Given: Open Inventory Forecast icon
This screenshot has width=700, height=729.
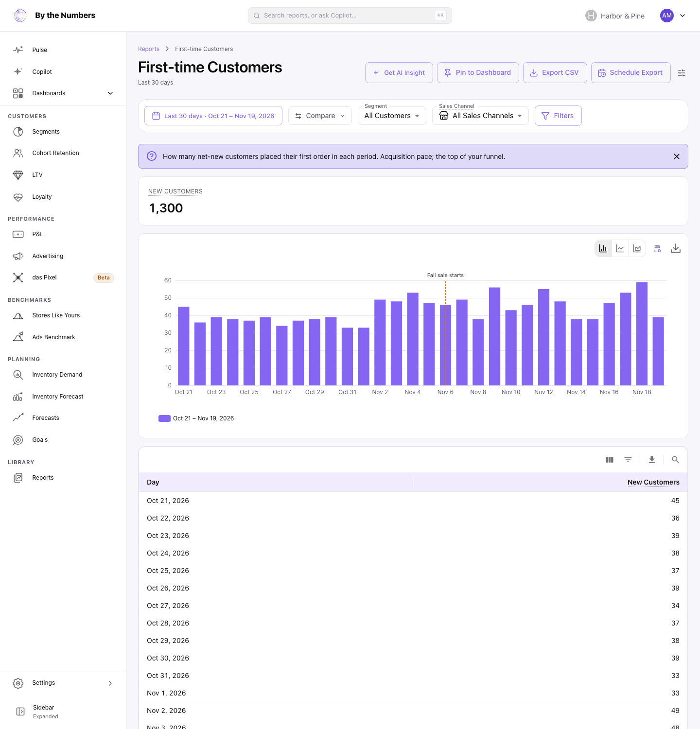Looking at the screenshot, I should point(18,397).
